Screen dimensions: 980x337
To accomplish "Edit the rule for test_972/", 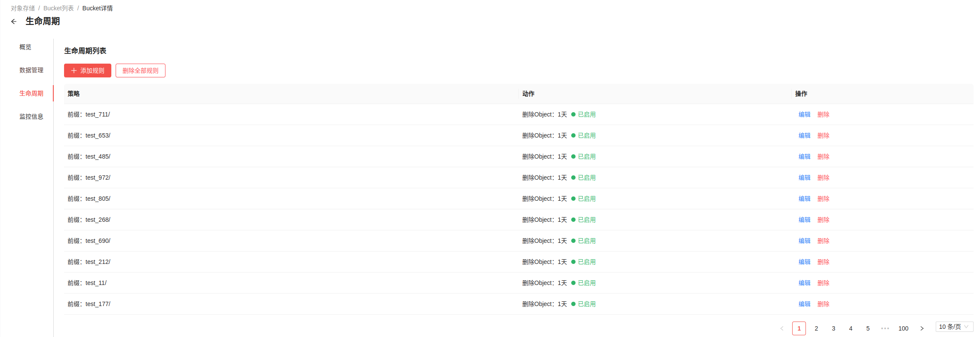I will [805, 178].
